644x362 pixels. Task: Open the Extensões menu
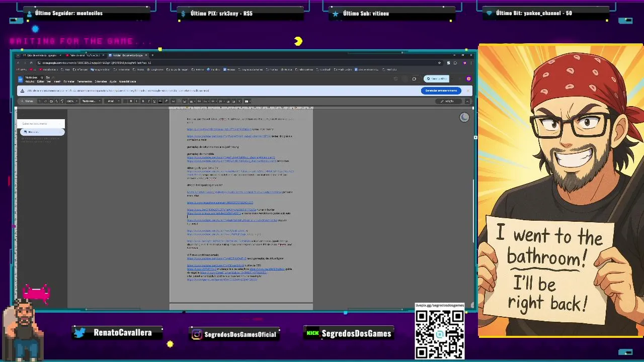coord(101,81)
